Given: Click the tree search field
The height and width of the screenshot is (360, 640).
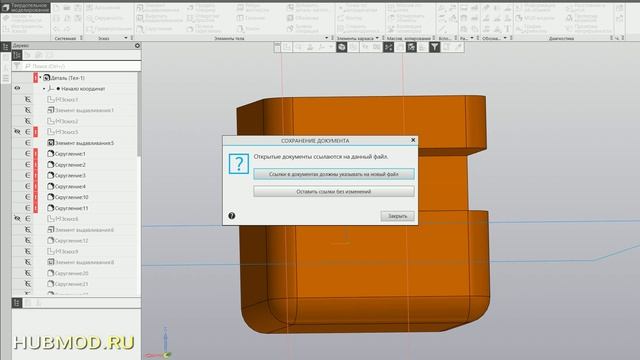Looking at the screenshot, I should [x=82, y=66].
